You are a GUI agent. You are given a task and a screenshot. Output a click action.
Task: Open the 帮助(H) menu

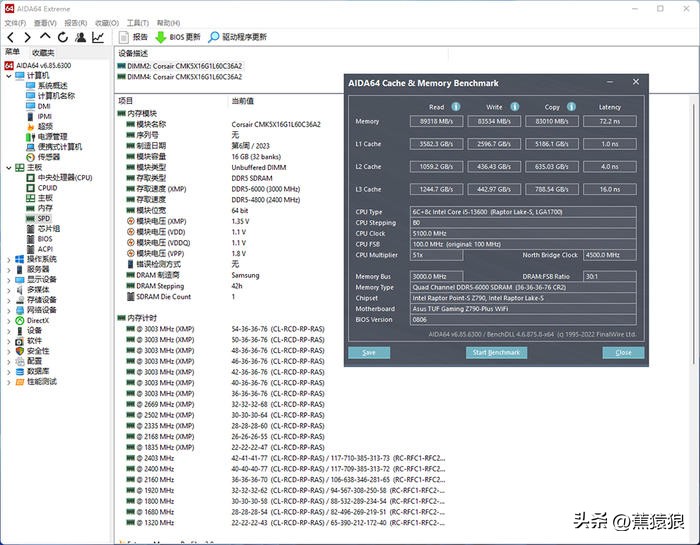point(168,23)
